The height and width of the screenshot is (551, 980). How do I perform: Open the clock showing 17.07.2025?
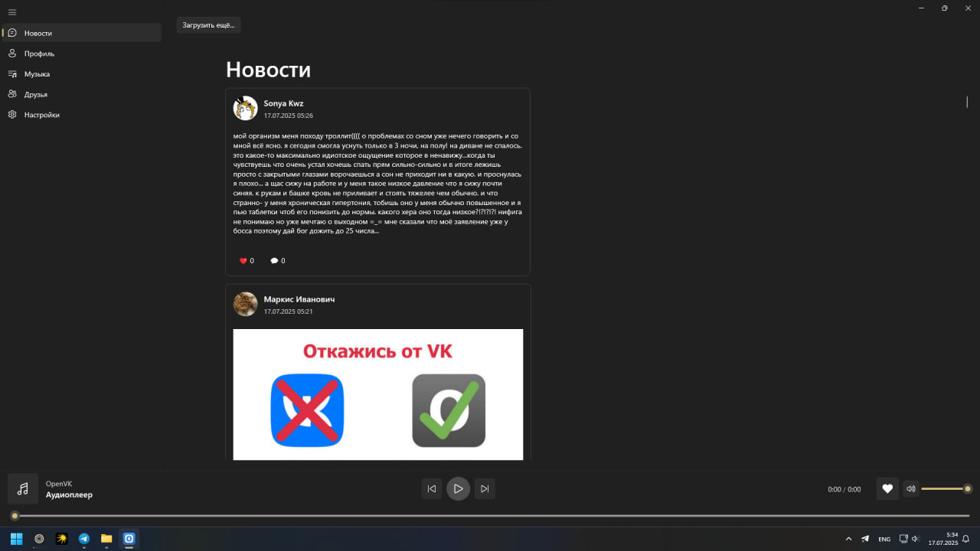point(943,539)
